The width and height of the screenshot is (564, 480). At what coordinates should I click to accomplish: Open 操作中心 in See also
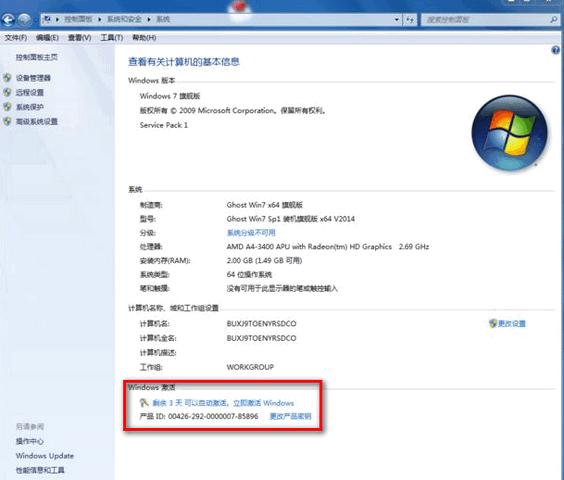[x=29, y=441]
